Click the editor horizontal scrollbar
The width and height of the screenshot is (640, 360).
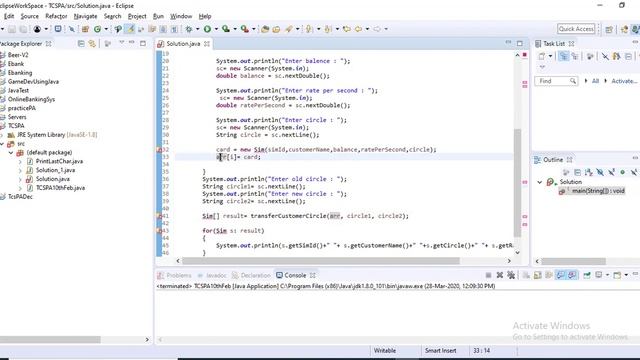[x=321, y=261]
